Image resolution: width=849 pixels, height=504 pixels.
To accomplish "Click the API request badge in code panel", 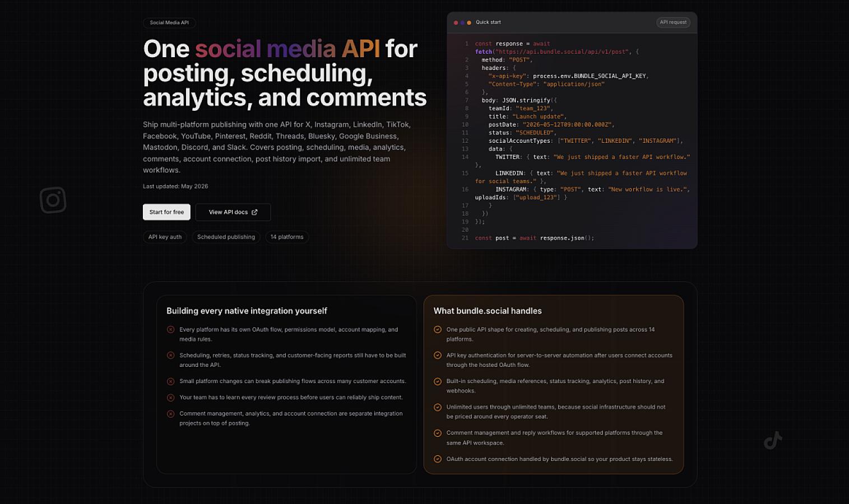I will [x=673, y=22].
